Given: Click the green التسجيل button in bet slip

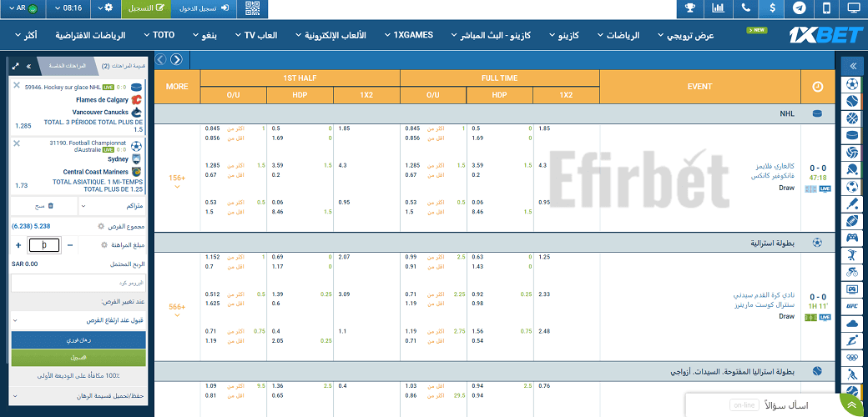Looking at the screenshot, I should click(x=78, y=357).
